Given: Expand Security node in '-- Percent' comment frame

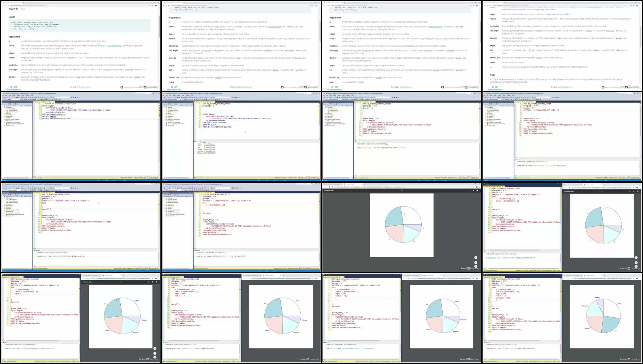Looking at the screenshot, I should (5, 113).
